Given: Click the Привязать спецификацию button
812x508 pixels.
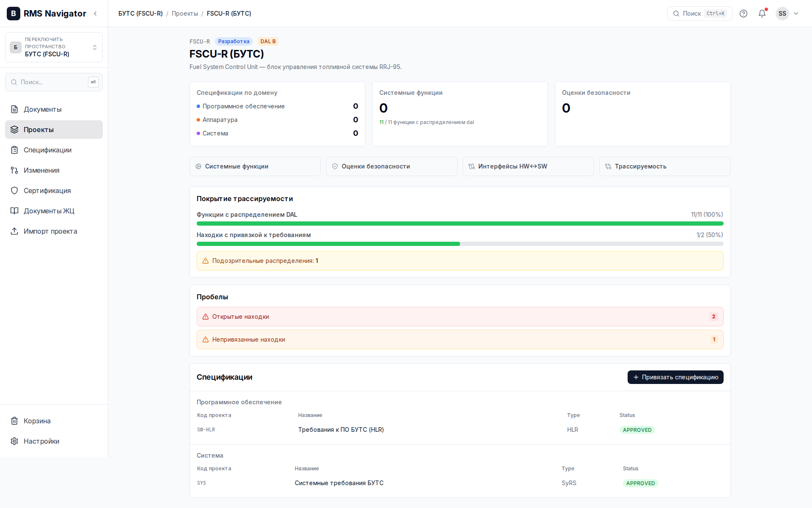Looking at the screenshot, I should pyautogui.click(x=675, y=377).
